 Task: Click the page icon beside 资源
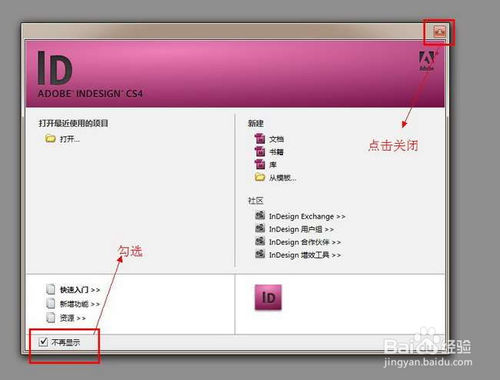[51, 317]
